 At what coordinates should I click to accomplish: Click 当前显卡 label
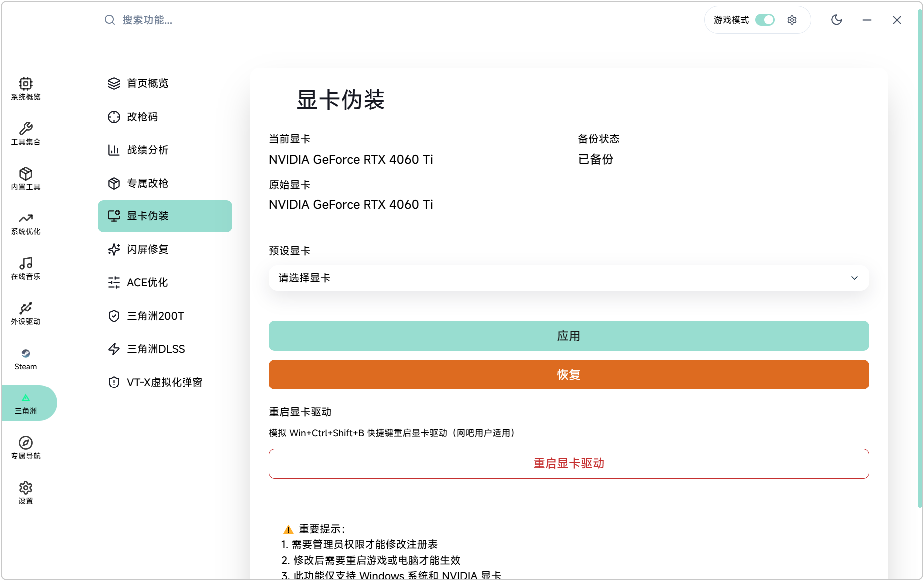click(x=289, y=139)
